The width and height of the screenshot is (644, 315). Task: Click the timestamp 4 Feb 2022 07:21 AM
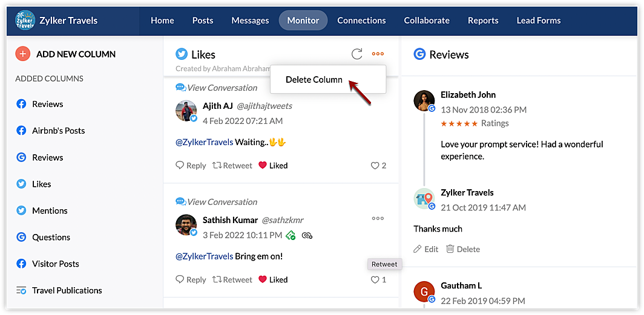pos(243,121)
